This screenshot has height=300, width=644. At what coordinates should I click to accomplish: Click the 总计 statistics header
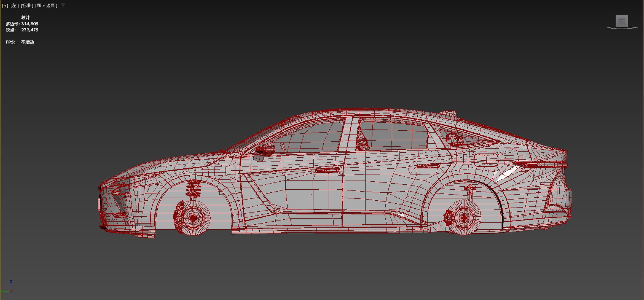point(25,18)
